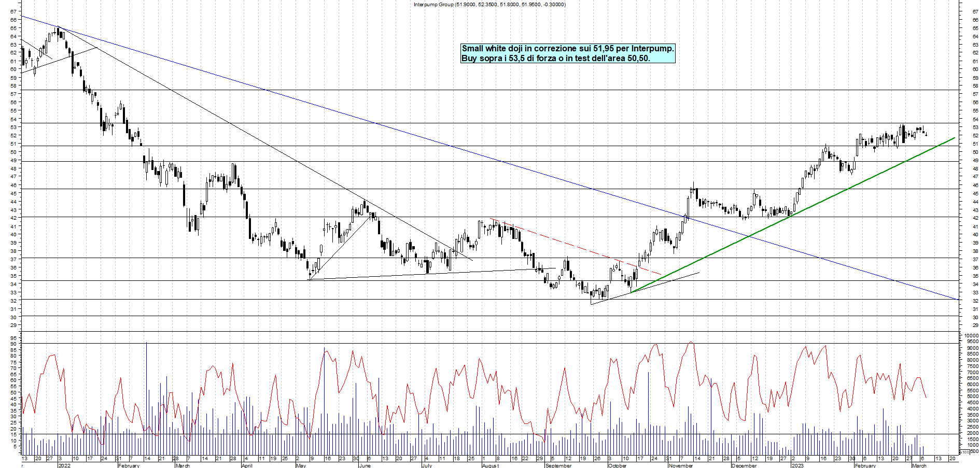
Task: Click the tallest blue volume bar in February 2022
Action: 146,398
